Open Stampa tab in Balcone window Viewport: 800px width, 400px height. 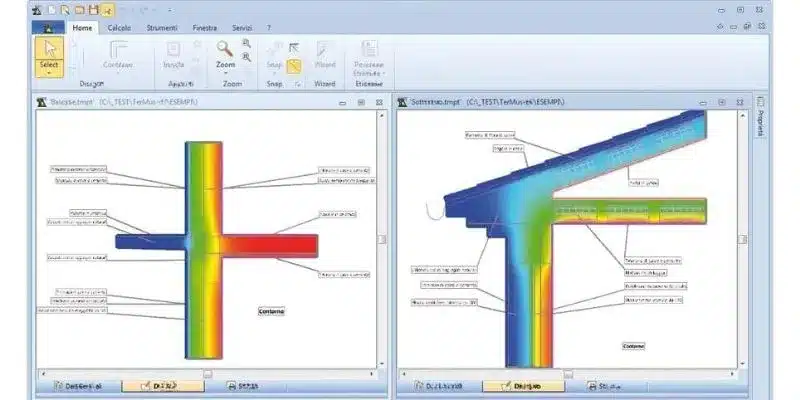[244, 386]
